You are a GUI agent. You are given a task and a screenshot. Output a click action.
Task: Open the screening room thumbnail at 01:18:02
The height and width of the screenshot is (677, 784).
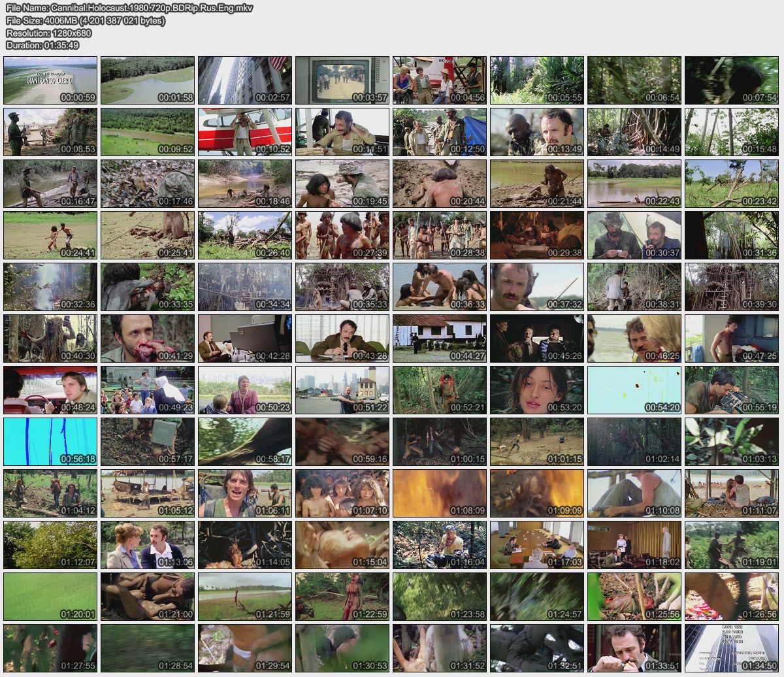pyautogui.click(x=634, y=545)
